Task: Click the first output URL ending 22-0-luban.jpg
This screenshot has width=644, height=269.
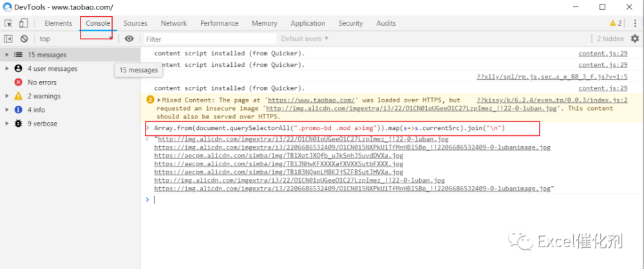Action: point(302,139)
